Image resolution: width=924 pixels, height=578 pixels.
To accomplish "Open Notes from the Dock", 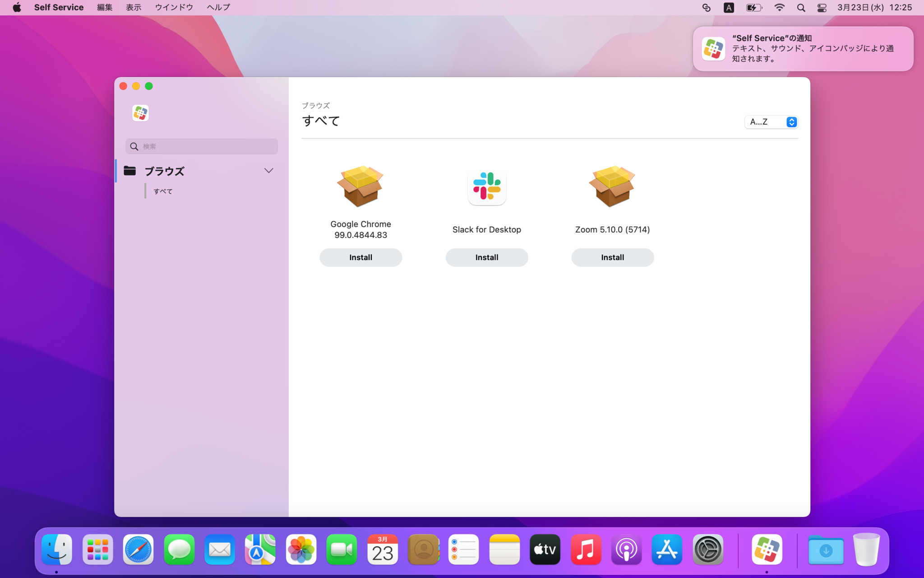I will coord(504,550).
